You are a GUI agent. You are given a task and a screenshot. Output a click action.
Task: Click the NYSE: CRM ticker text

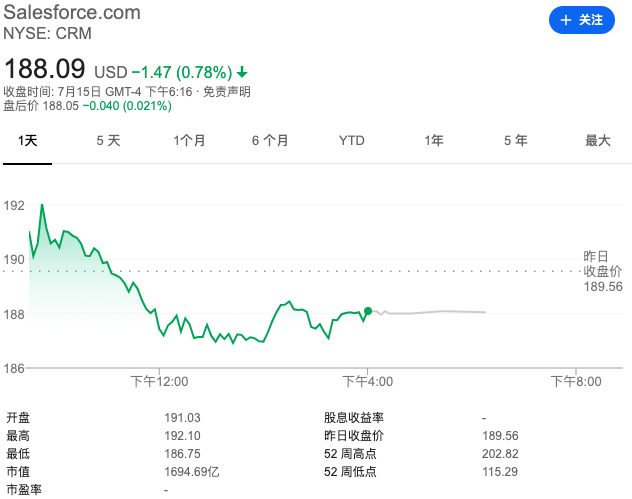[48, 33]
